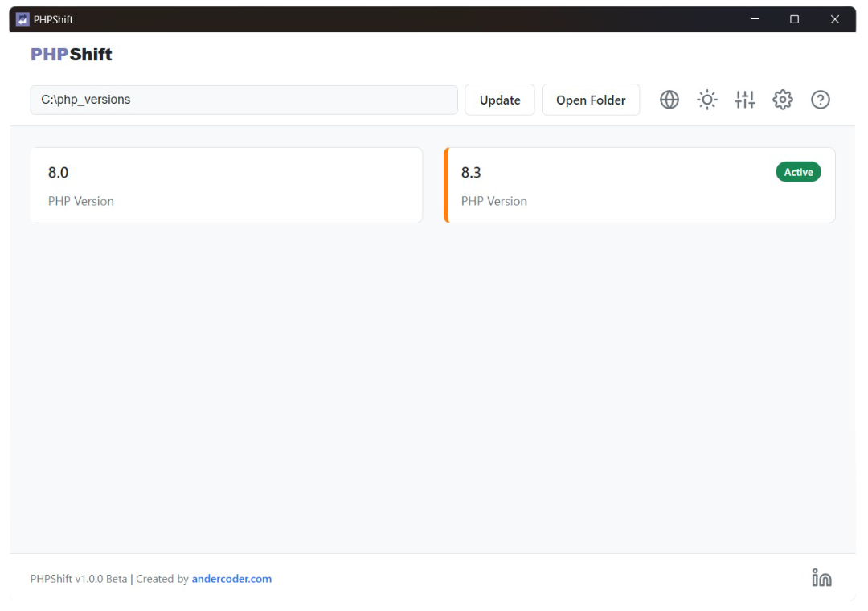Image resolution: width=868 pixels, height=611 pixels.
Task: Toggle light theme sun icon
Action: pyautogui.click(x=707, y=100)
